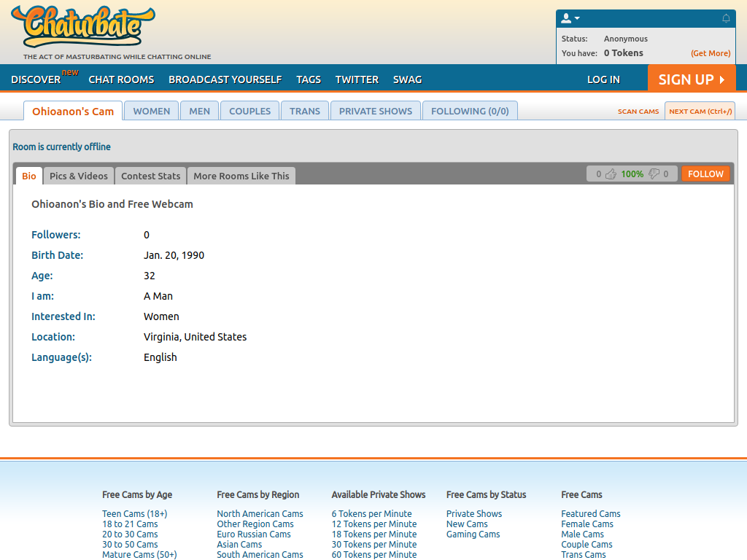Open Male Cams link
The height and width of the screenshot is (560, 747).
pos(582,534)
